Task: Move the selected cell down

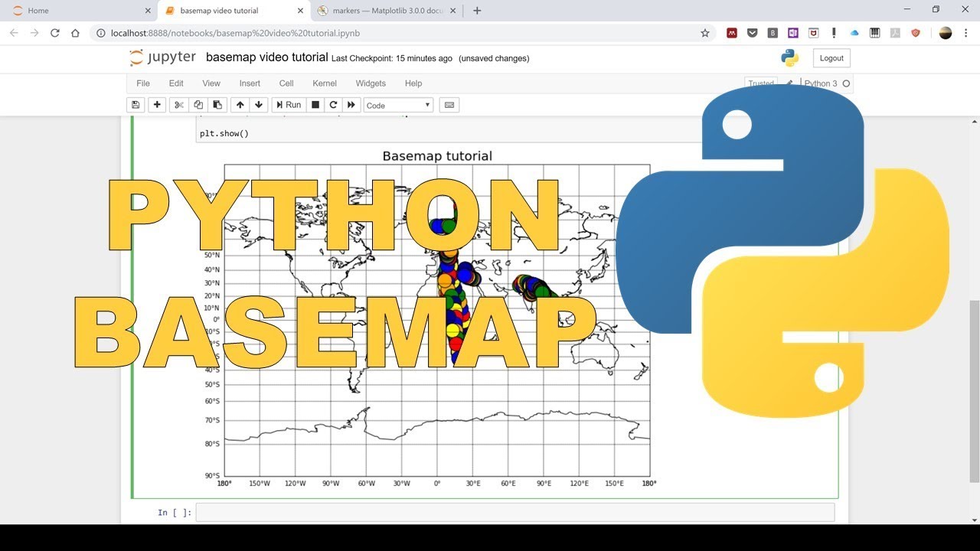Action: (259, 105)
